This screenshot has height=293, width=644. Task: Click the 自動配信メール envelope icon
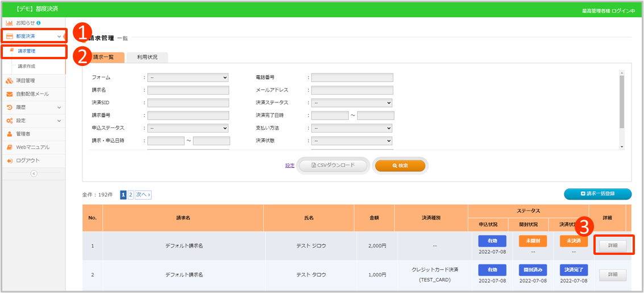[10, 94]
